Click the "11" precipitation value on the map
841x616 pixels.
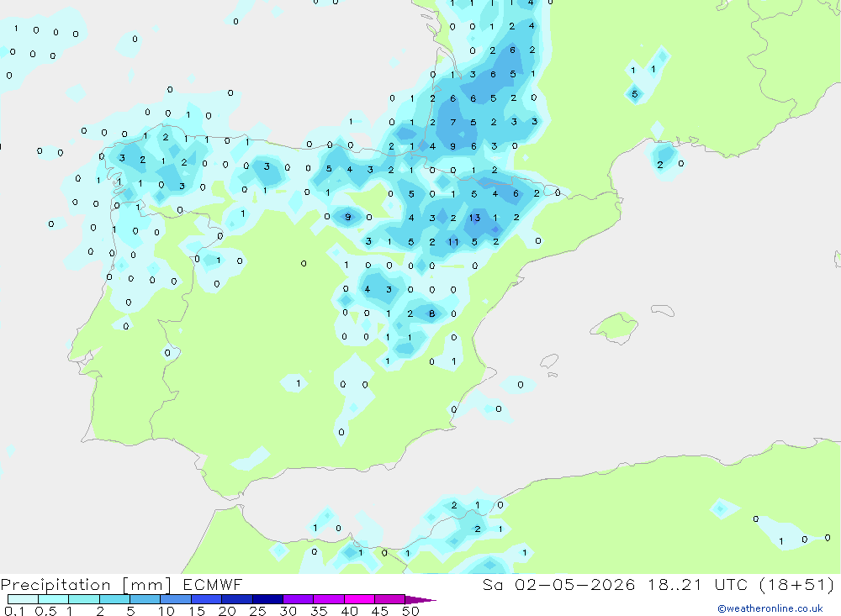[453, 242]
